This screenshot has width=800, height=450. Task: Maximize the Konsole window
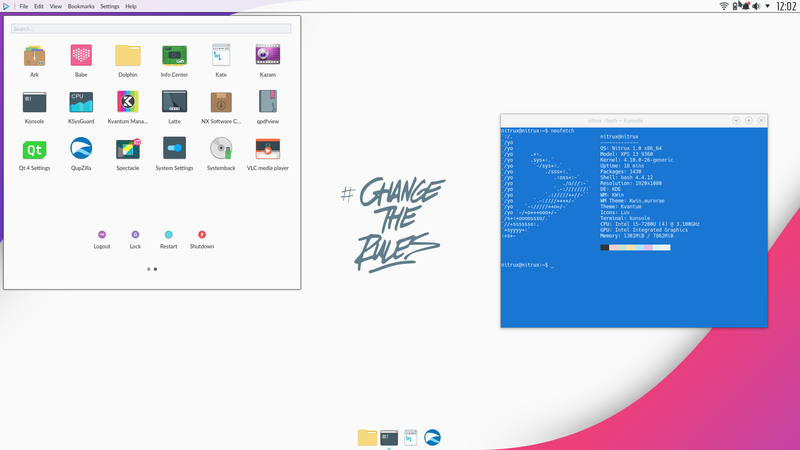tap(748, 120)
